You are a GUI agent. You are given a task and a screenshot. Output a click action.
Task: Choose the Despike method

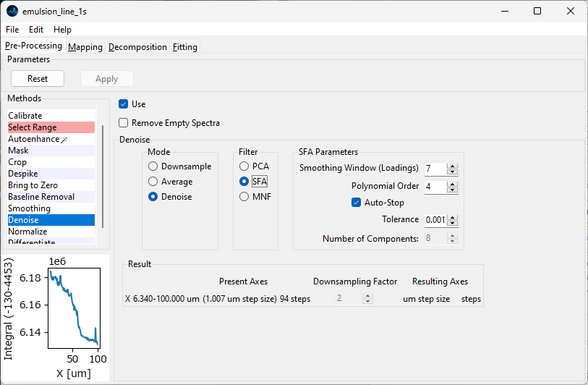(22, 174)
